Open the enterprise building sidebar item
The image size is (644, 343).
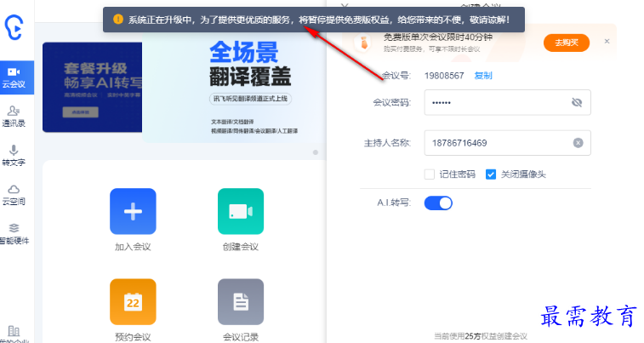(14, 334)
